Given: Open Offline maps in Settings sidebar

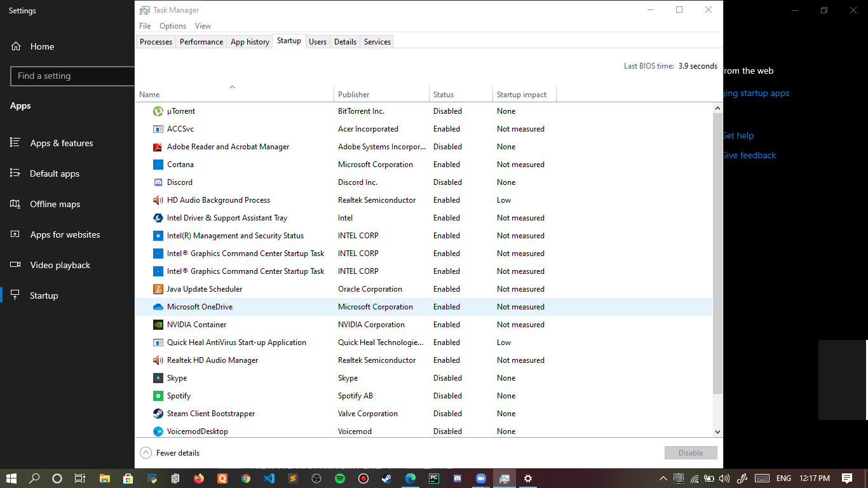Looking at the screenshot, I should [x=55, y=204].
